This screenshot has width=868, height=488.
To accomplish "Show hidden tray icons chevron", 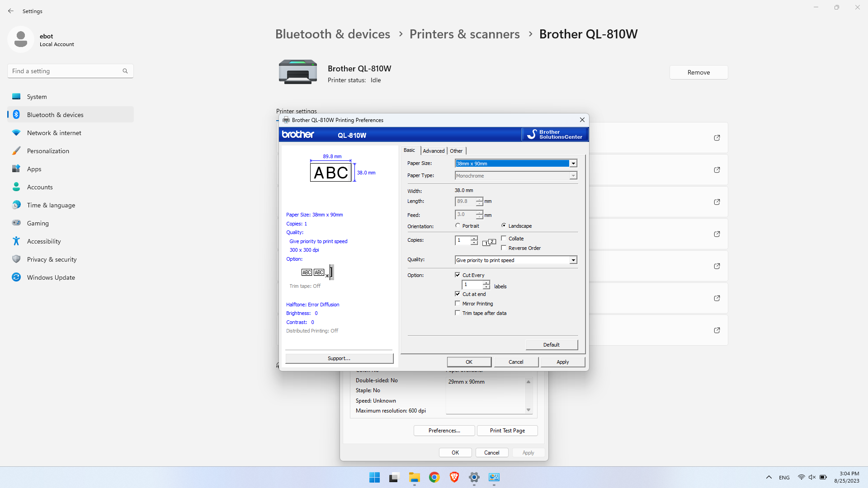I will 769,477.
